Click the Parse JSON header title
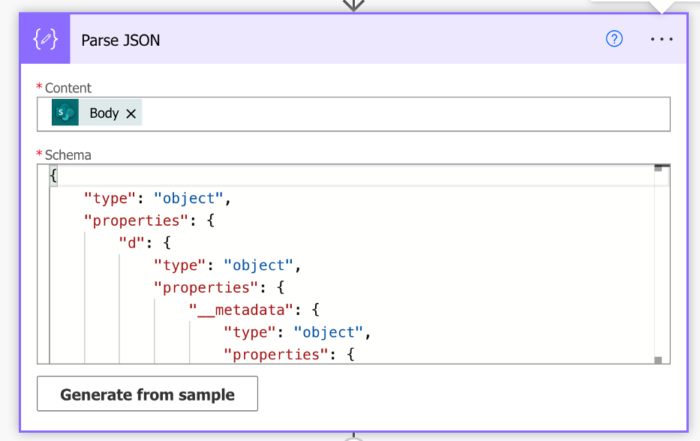This screenshot has height=441, width=700. pos(120,40)
